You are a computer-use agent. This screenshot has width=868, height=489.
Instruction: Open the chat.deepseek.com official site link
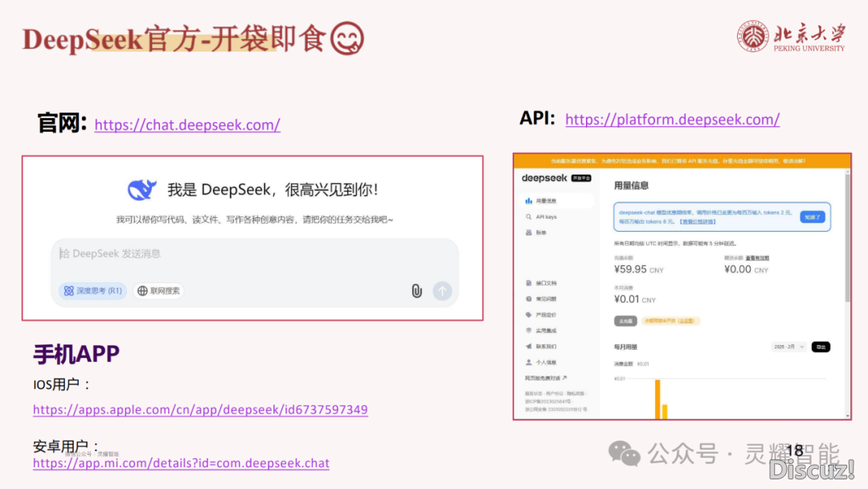(x=187, y=125)
